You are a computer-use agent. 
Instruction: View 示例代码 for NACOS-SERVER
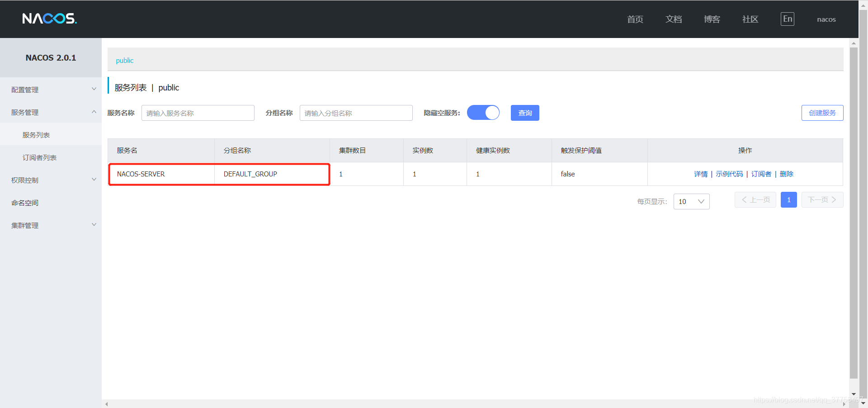[x=729, y=174]
